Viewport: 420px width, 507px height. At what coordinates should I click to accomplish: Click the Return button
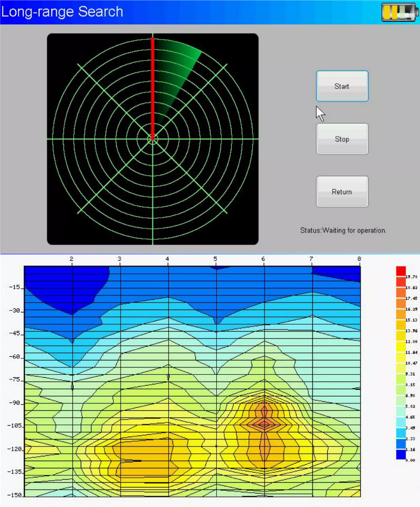pos(342,192)
